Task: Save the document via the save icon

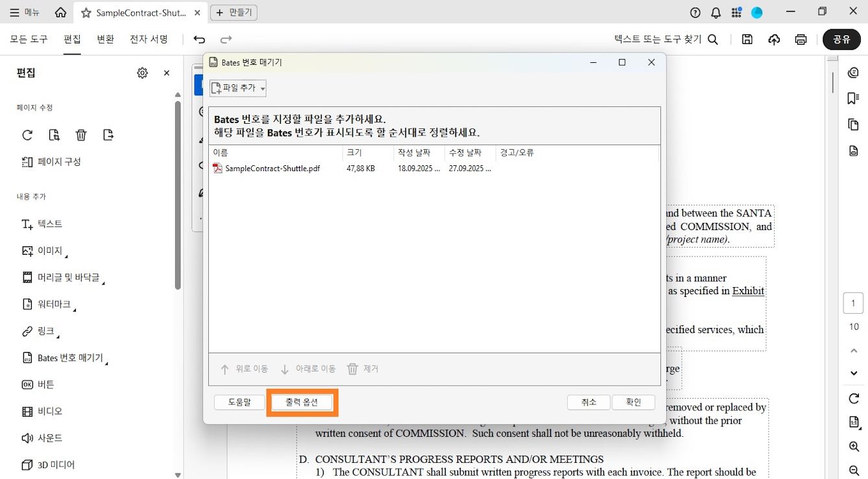Action: pos(746,39)
